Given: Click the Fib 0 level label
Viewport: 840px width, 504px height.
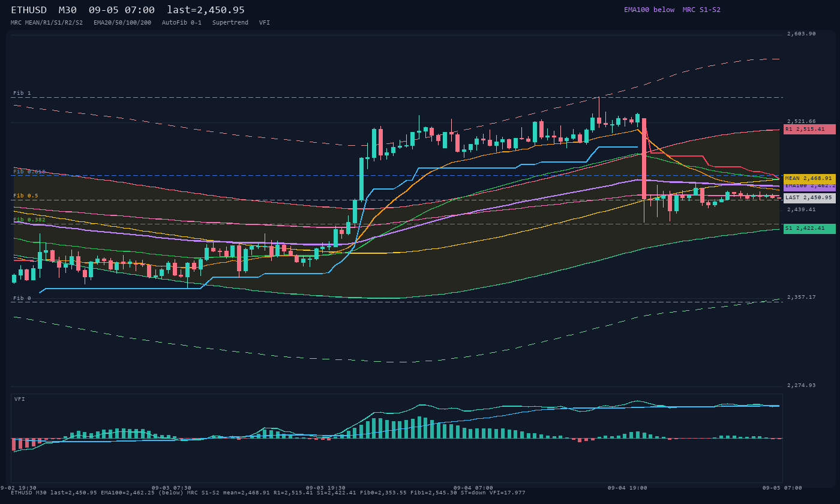Looking at the screenshot, I should tap(22, 298).
